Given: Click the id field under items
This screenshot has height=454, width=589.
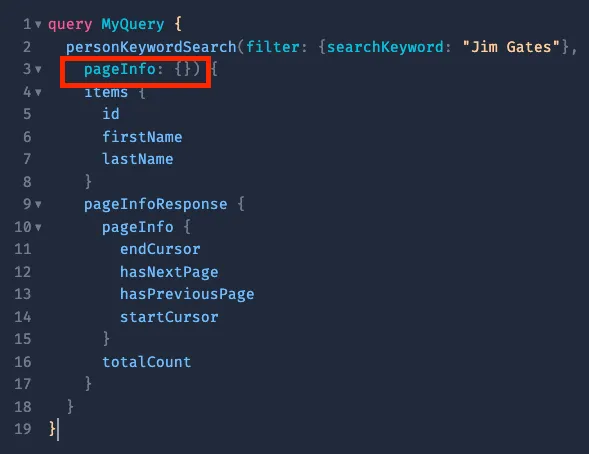Looking at the screenshot, I should 111,114.
